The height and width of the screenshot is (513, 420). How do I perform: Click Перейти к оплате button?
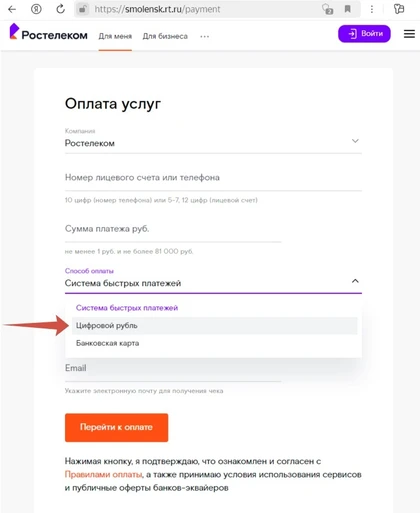click(116, 428)
